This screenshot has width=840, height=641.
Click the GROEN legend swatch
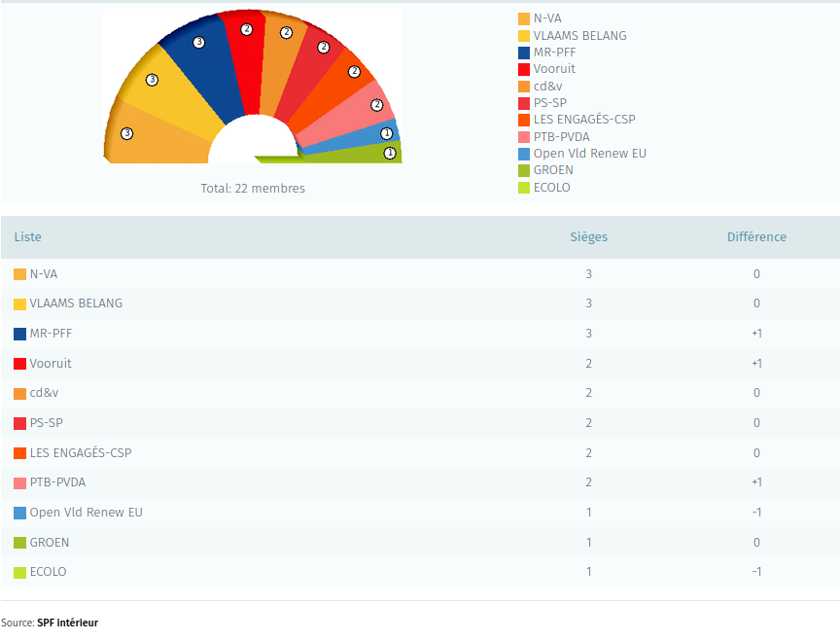[x=524, y=170]
